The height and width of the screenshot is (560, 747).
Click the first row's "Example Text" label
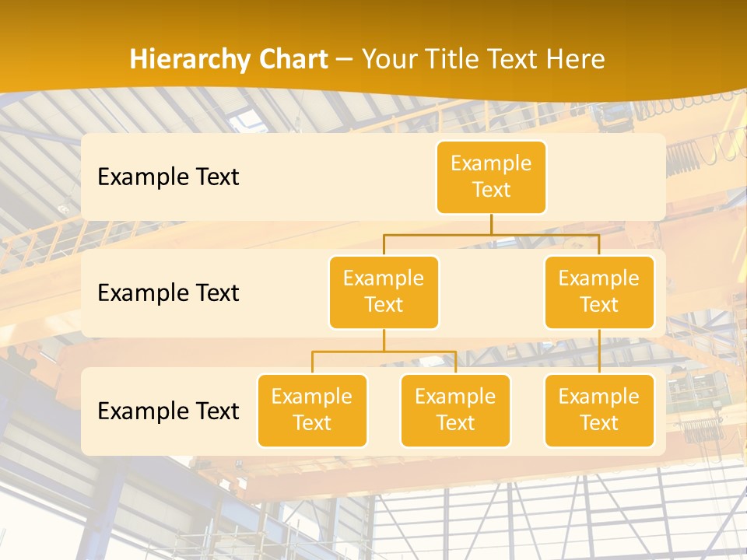168,177
